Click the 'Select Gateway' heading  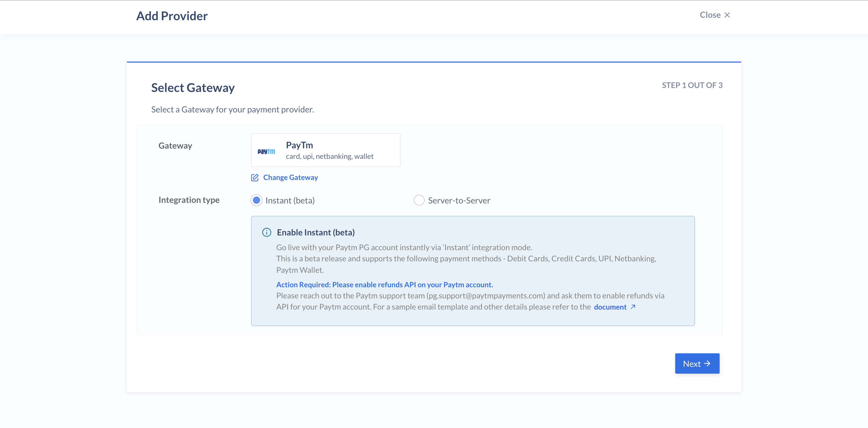click(193, 88)
